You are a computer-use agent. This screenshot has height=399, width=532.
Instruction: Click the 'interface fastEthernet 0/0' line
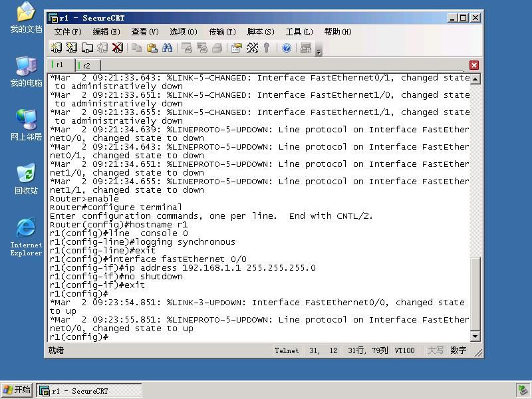coord(148,259)
